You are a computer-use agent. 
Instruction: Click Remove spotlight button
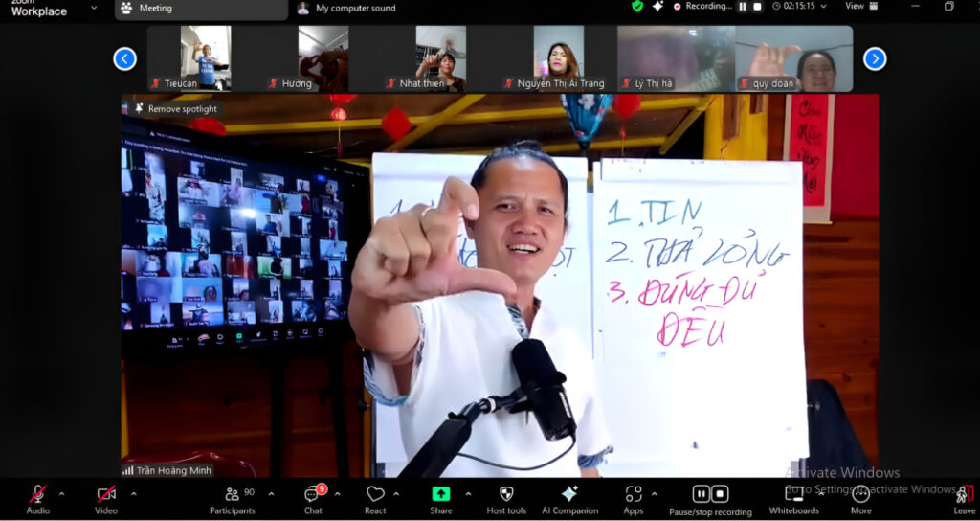tap(176, 109)
